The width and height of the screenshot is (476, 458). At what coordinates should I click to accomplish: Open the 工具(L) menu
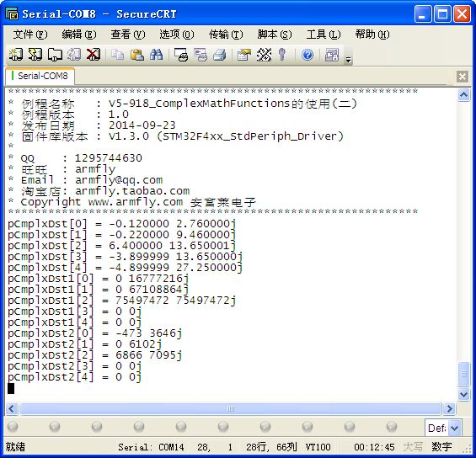click(x=324, y=35)
